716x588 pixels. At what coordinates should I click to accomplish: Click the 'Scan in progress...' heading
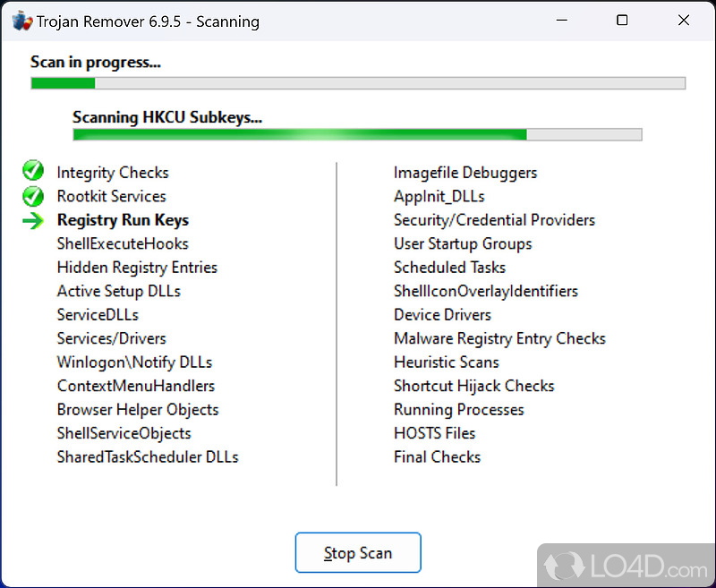point(96,62)
